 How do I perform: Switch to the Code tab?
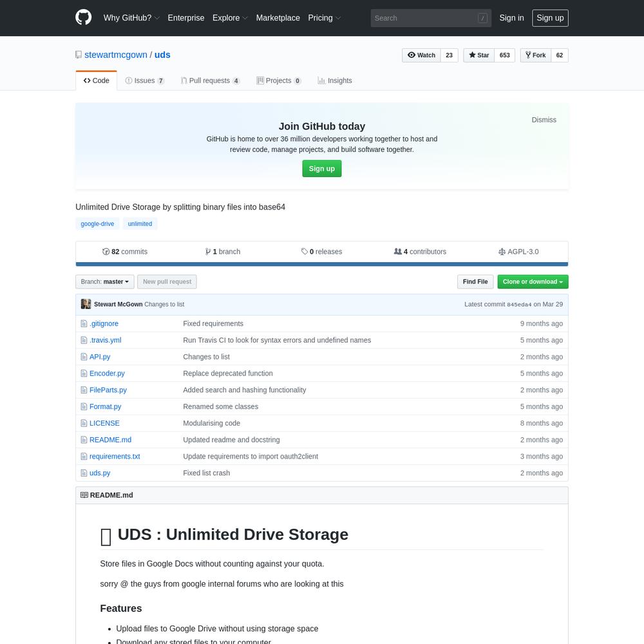96,80
